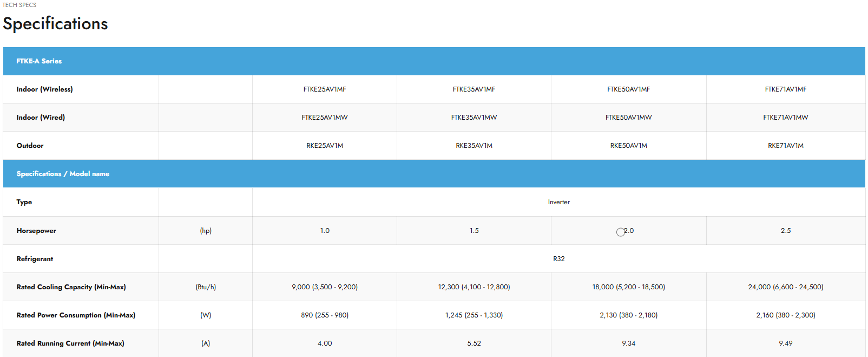Select model FTKE35AV1MW cell
Image resolution: width=868 pixels, height=357 pixels.
(x=474, y=118)
